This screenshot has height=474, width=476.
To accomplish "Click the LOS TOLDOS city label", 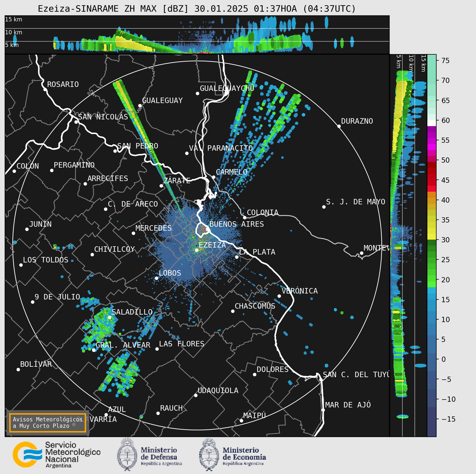I will (x=45, y=260).
